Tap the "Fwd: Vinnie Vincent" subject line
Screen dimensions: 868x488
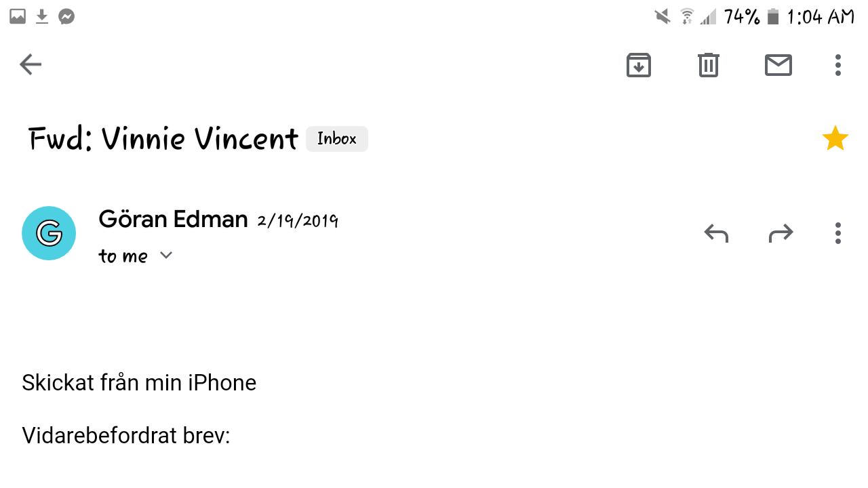163,139
